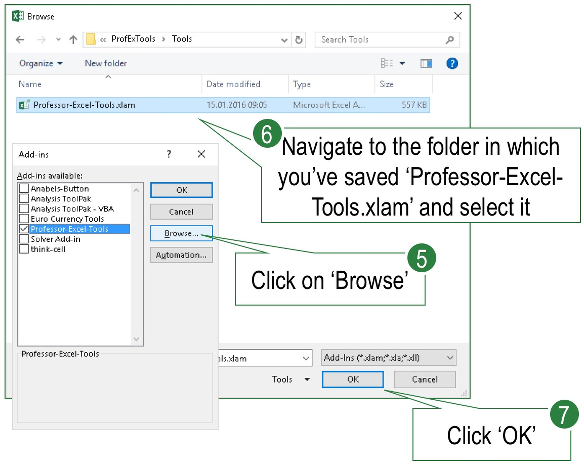Go up one folder level
This screenshot has height=465, width=584.
[x=73, y=39]
